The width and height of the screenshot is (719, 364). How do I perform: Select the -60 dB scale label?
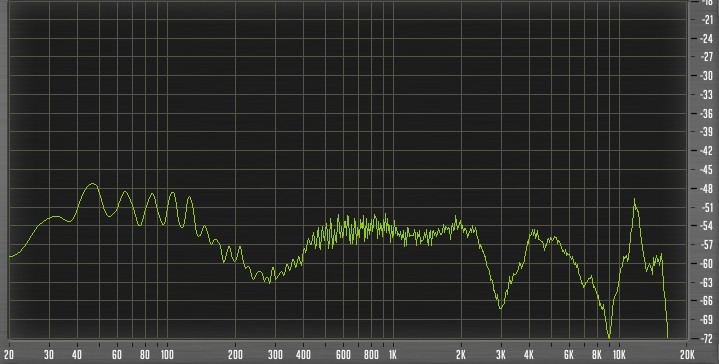[x=707, y=264]
